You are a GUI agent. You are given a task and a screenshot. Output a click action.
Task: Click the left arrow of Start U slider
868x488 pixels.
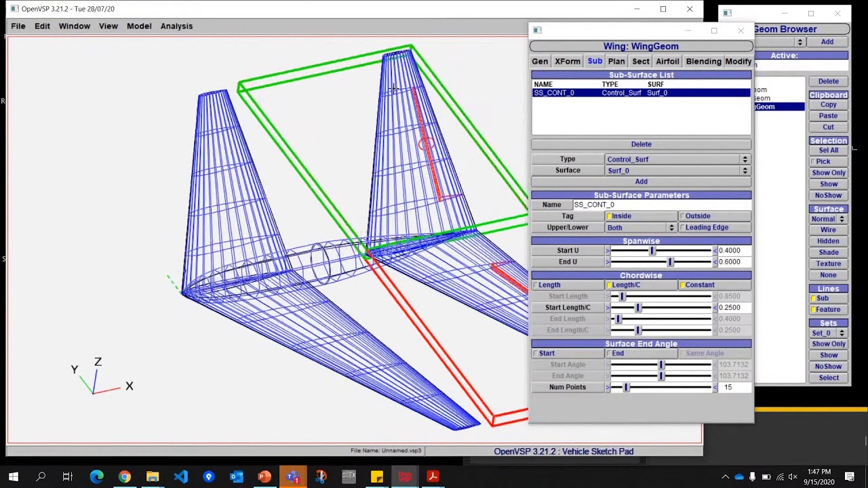point(608,251)
